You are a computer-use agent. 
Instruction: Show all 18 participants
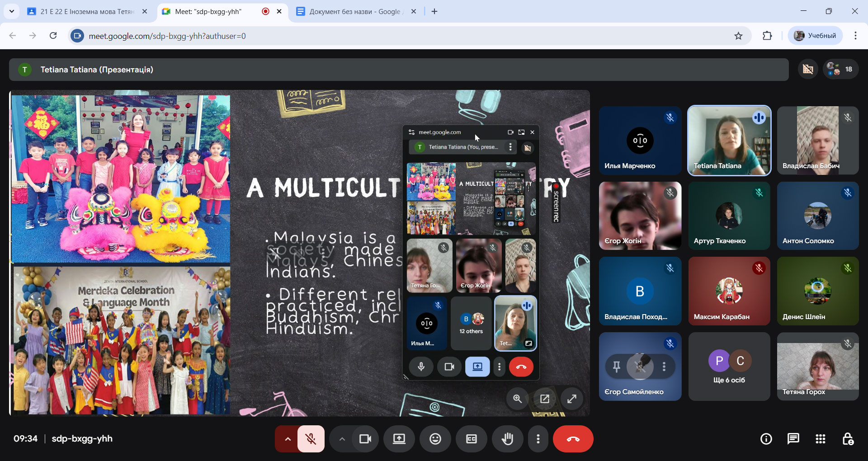[840, 69]
